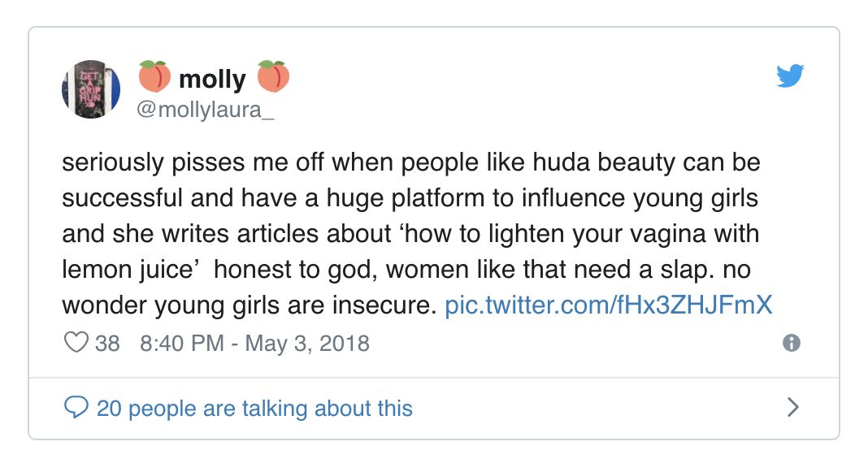The width and height of the screenshot is (868, 463).
Task: Click the peach emoji before molly
Action: [x=154, y=78]
